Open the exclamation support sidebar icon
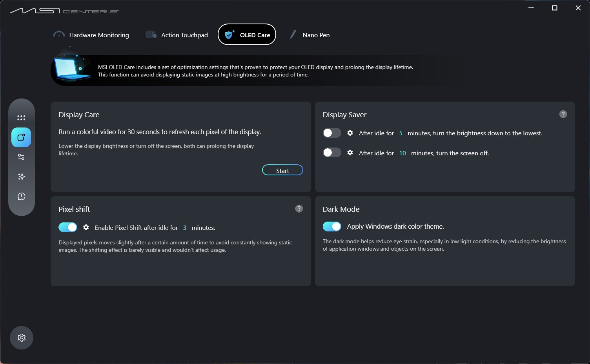This screenshot has width=590, height=364. click(21, 196)
